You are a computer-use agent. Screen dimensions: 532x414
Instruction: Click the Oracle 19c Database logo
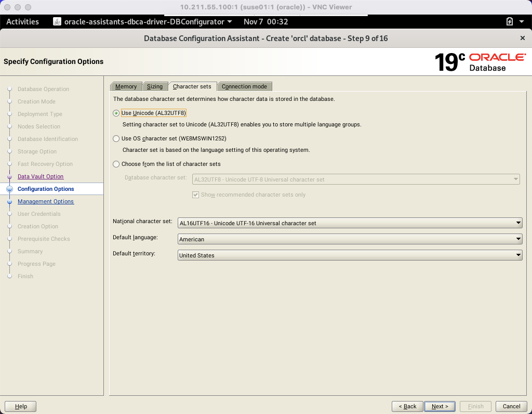(480, 62)
